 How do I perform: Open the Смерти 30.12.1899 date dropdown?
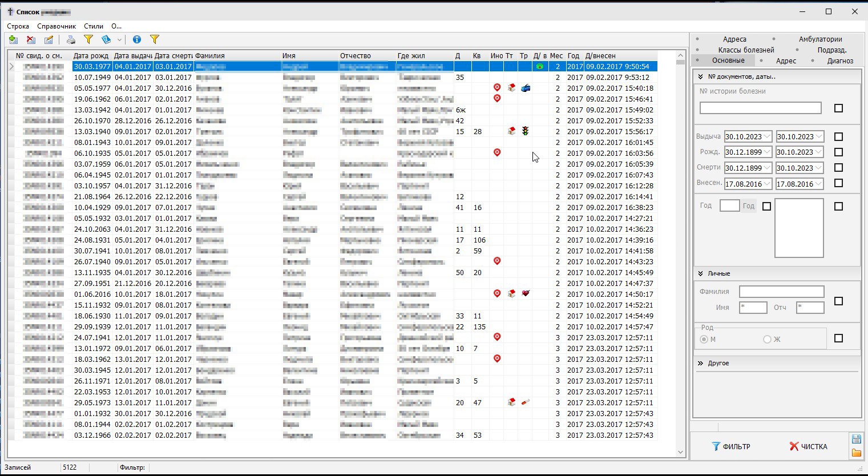[x=768, y=168]
